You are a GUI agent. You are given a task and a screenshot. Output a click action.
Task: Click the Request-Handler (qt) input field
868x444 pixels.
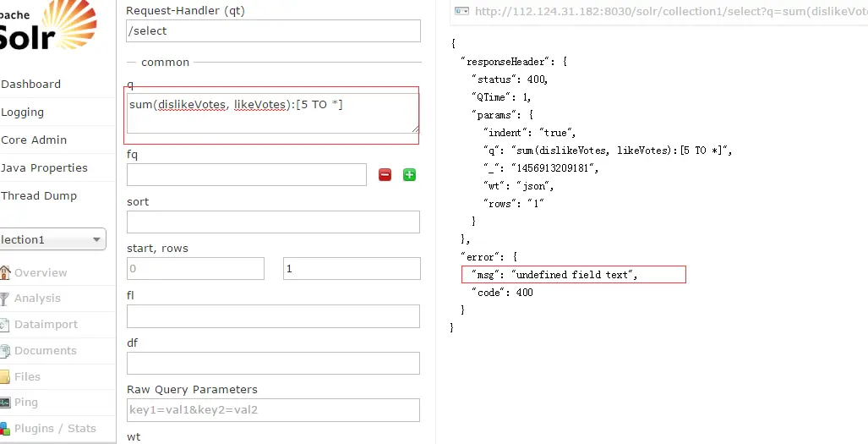point(273,31)
